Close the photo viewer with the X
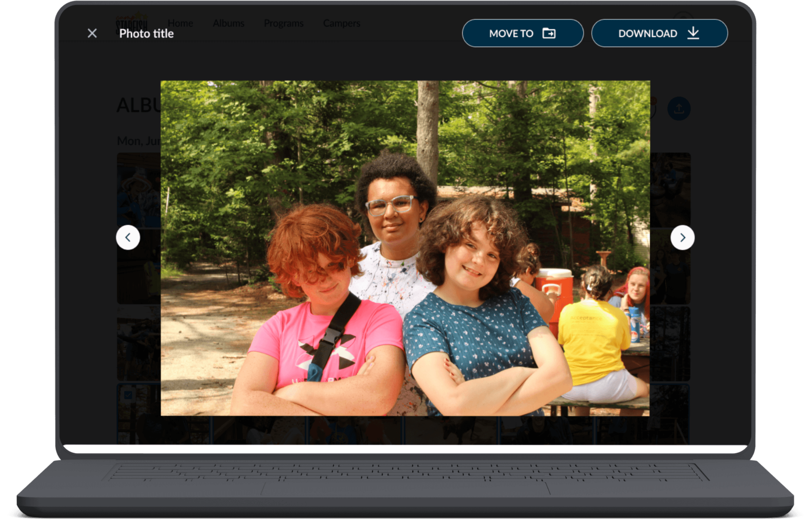Screen dimensions: 812x521 (92, 33)
